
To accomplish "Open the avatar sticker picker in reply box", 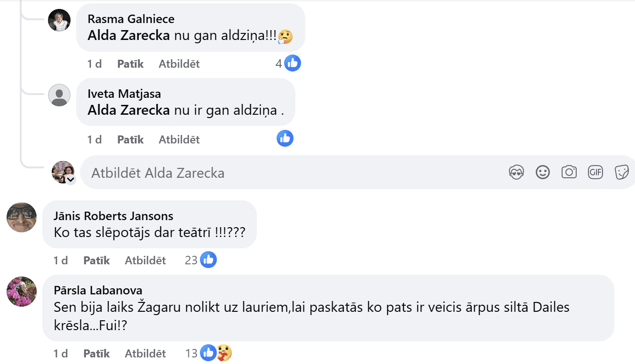I will (x=516, y=173).
